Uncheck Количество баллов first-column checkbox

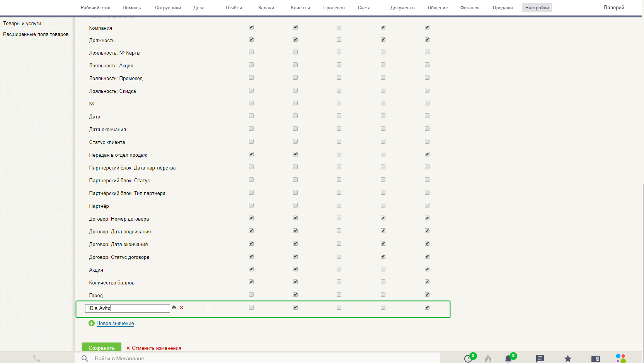(x=251, y=282)
